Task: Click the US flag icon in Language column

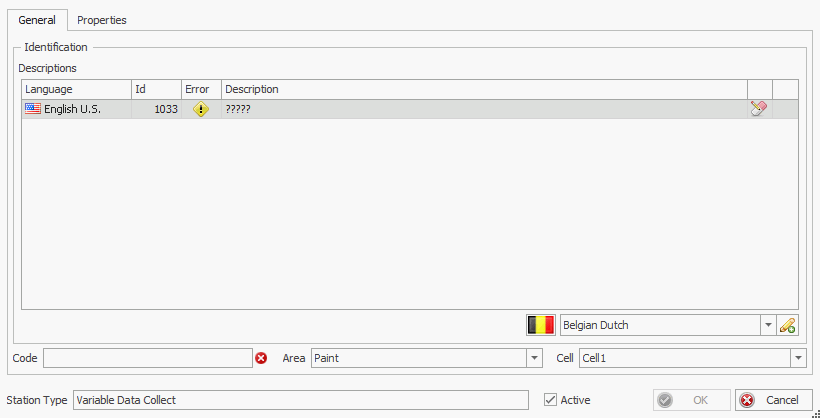Action: point(33,109)
